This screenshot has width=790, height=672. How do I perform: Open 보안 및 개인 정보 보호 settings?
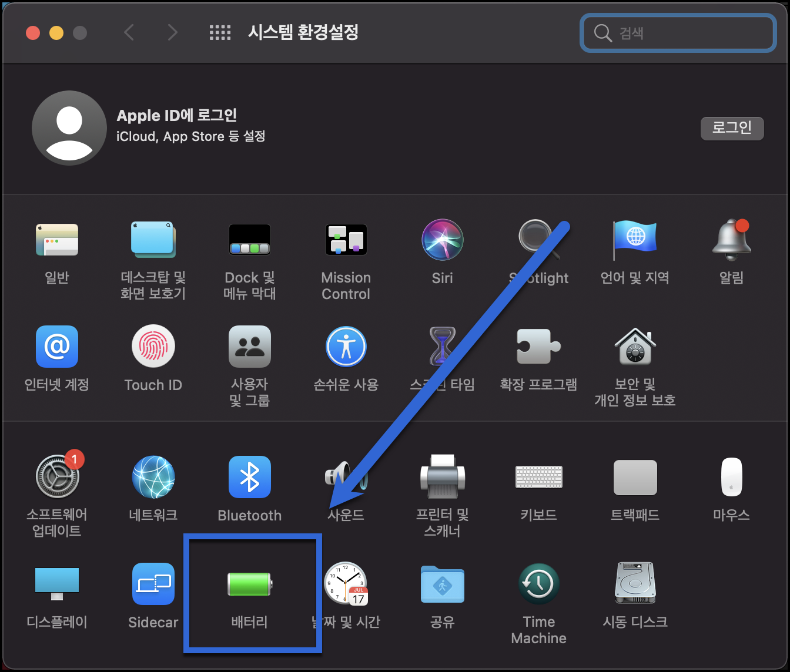tap(635, 347)
